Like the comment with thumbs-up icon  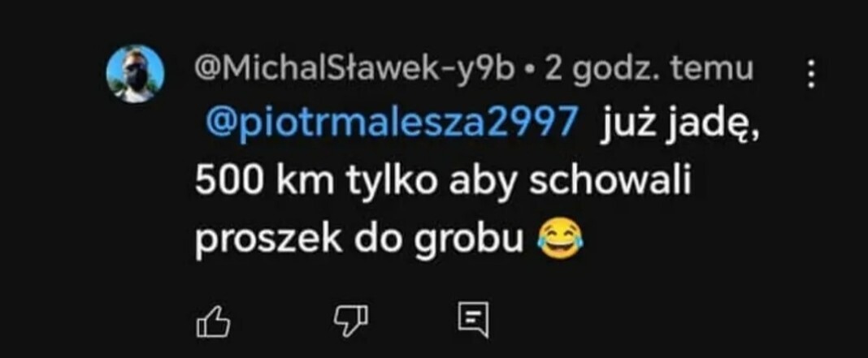(214, 321)
